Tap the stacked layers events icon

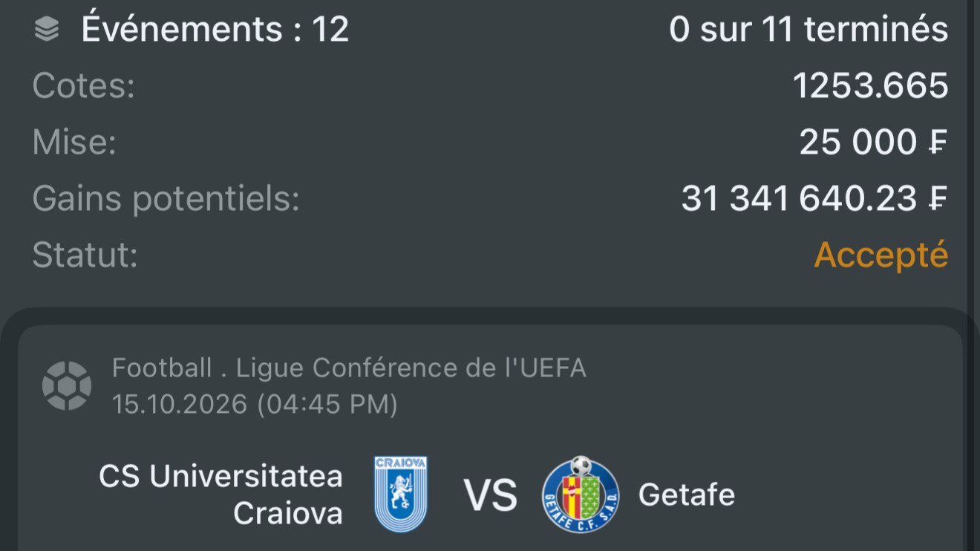tap(47, 30)
